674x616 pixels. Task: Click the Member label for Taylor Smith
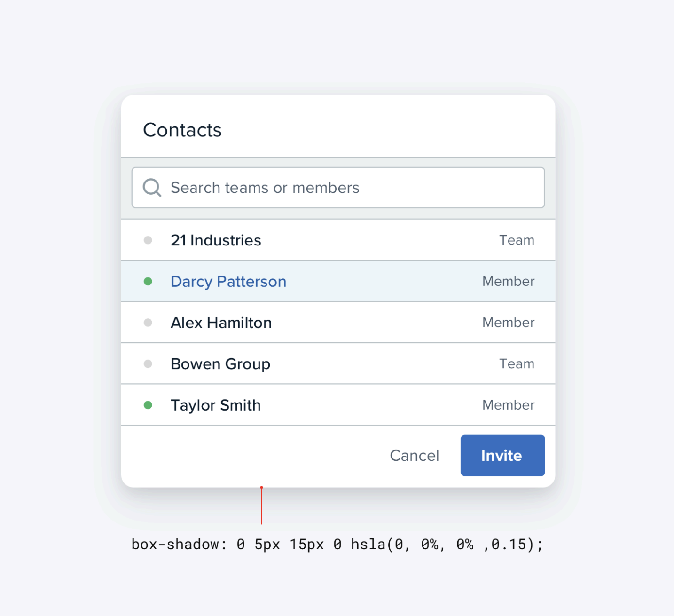tap(508, 405)
